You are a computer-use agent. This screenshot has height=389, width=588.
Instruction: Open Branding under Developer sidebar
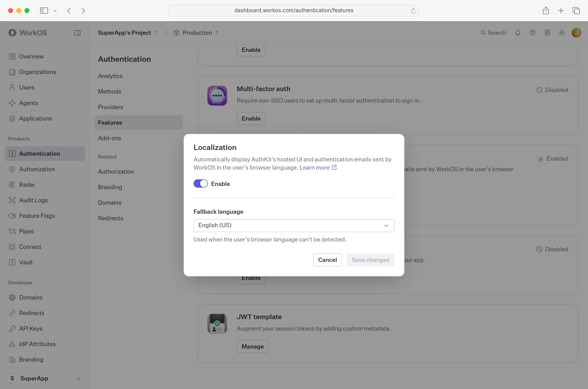pos(45,360)
